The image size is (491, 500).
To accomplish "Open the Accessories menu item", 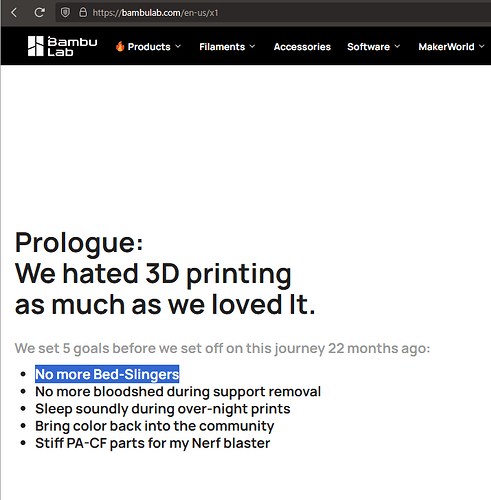I will [x=302, y=47].
